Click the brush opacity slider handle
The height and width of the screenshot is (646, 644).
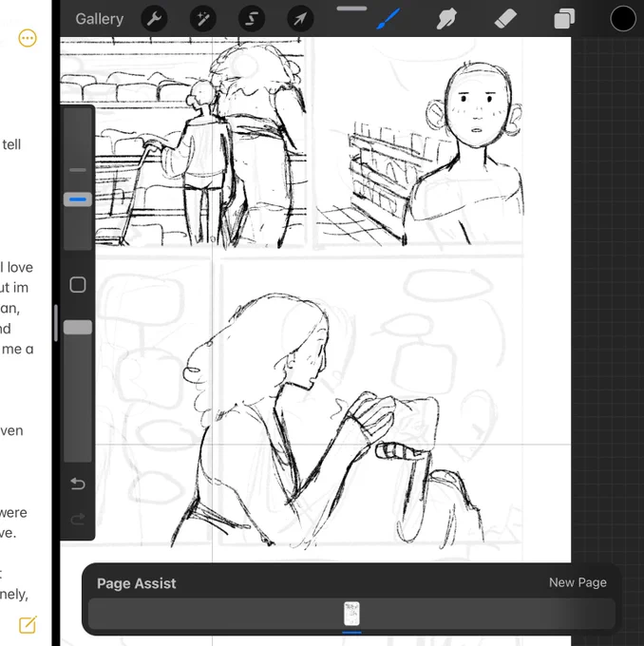click(x=78, y=328)
